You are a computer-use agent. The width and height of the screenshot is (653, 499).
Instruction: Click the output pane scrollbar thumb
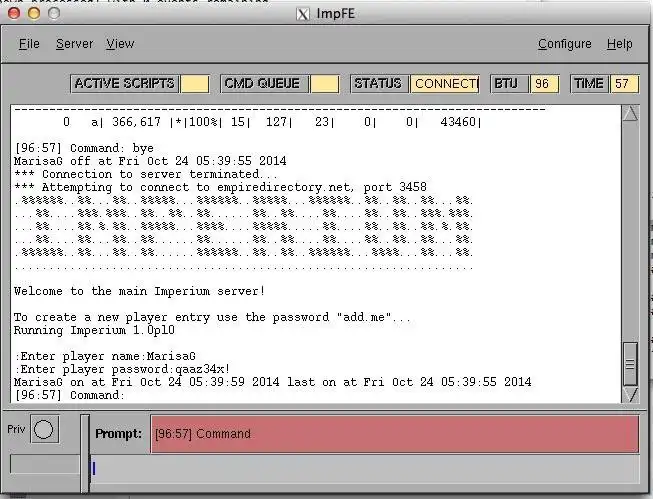point(630,364)
